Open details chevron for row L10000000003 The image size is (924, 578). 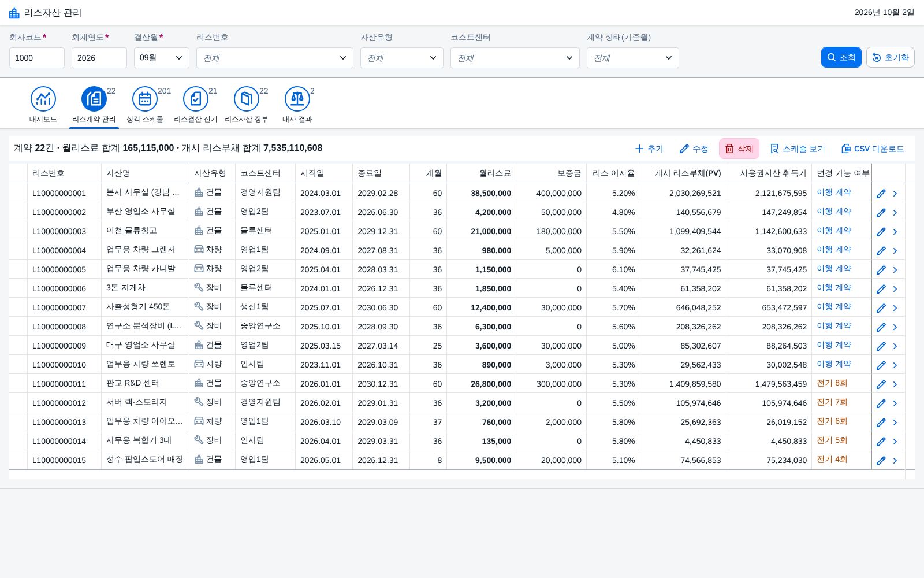[895, 232]
